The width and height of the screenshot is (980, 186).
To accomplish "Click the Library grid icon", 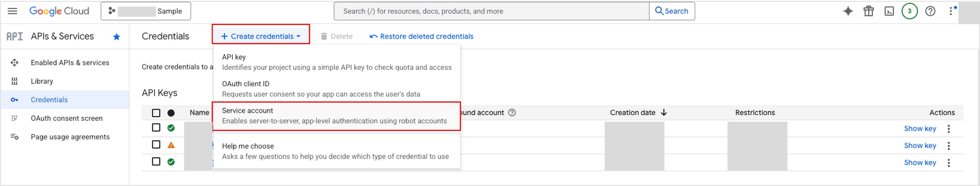I will coord(14,81).
